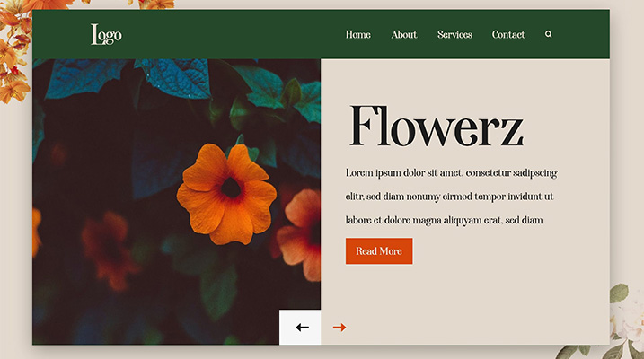Image resolution: width=644 pixels, height=359 pixels.
Task: Navigate to the About page
Action: pos(403,35)
